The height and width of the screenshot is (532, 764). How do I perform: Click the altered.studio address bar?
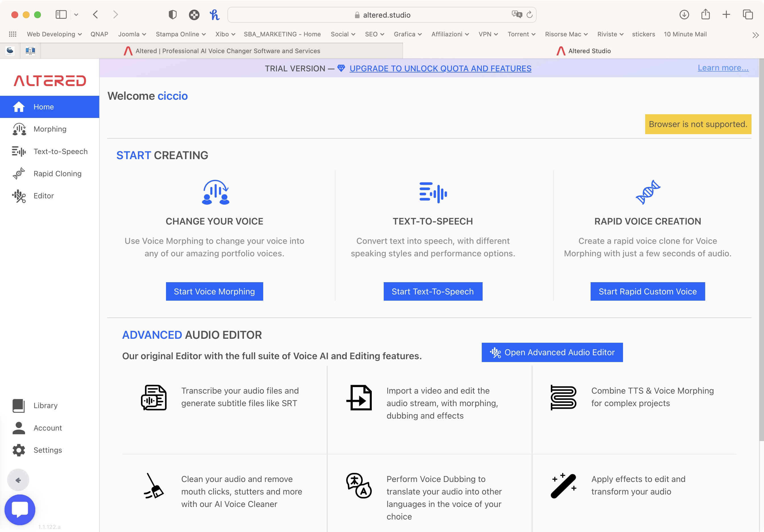tap(382, 15)
